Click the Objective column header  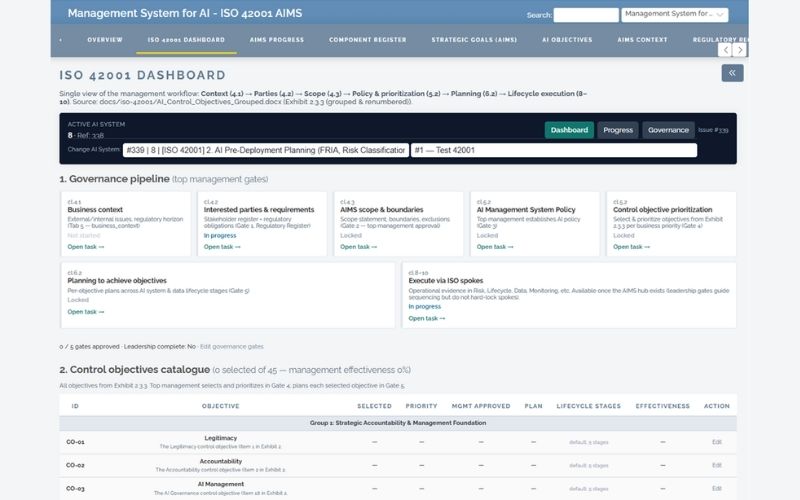(220, 406)
